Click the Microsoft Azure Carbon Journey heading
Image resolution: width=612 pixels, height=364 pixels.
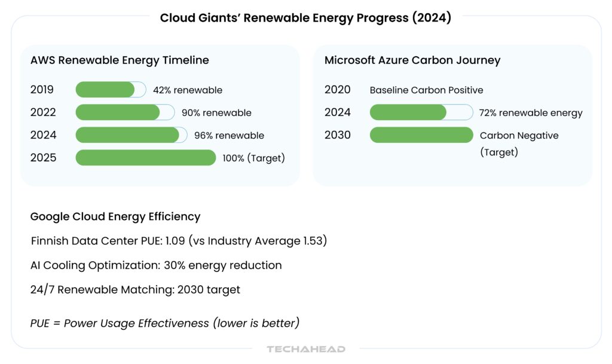point(412,60)
